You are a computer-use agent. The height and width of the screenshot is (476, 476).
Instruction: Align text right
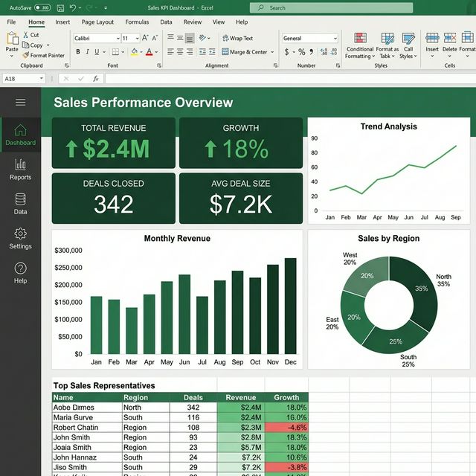pyautogui.click(x=190, y=52)
